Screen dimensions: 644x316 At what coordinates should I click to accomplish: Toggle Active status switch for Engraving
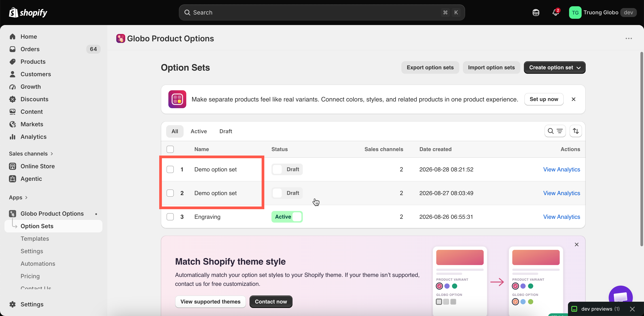point(287,217)
